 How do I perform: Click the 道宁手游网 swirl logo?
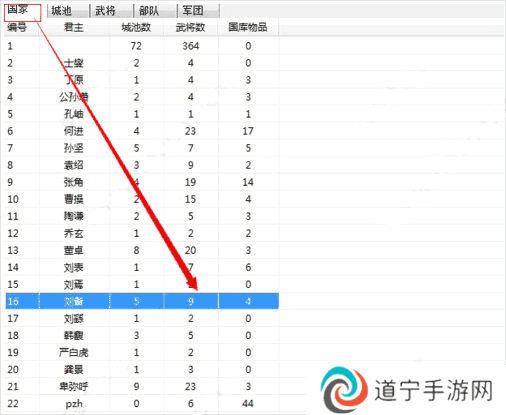pos(344,390)
